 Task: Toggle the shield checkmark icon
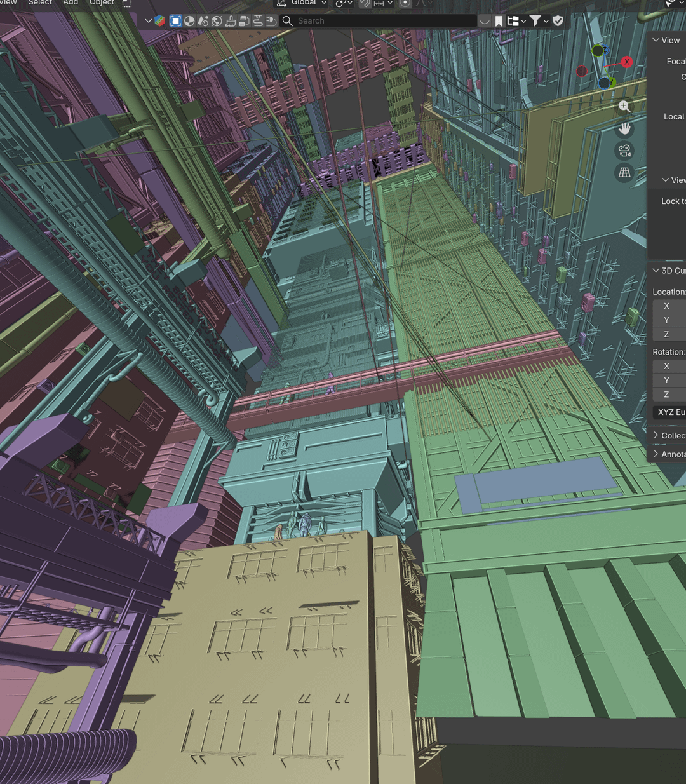558,21
